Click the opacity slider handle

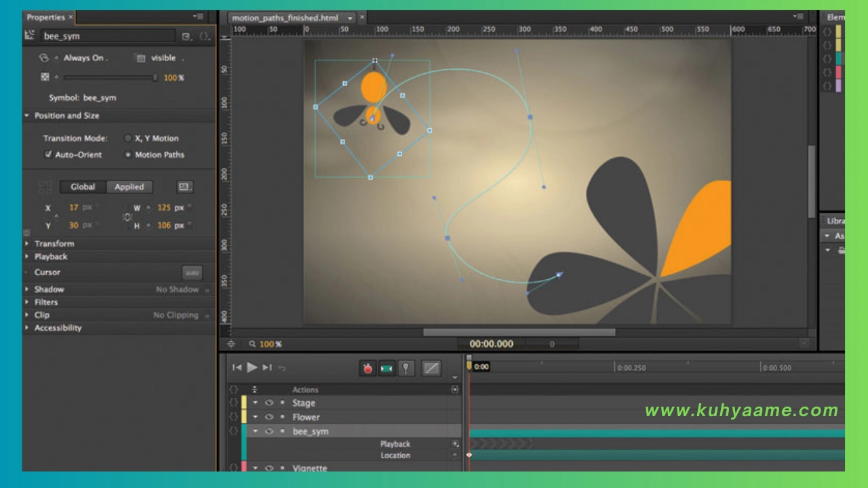155,78
